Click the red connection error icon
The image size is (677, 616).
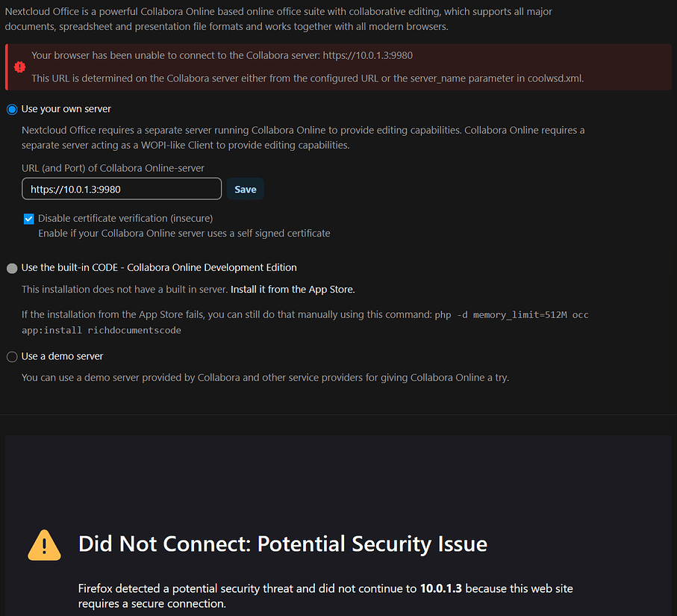point(19,66)
